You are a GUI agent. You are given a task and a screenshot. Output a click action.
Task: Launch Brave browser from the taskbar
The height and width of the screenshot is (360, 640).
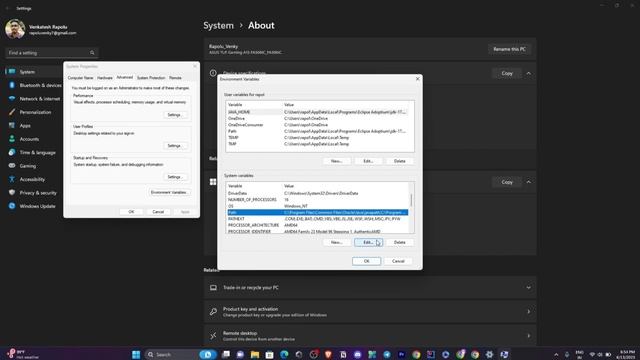coord(328,354)
